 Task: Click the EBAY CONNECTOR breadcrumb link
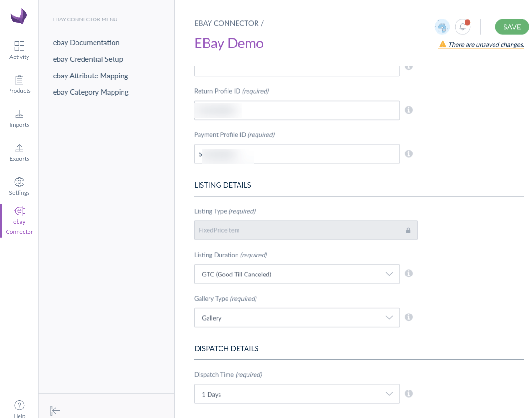pos(226,23)
